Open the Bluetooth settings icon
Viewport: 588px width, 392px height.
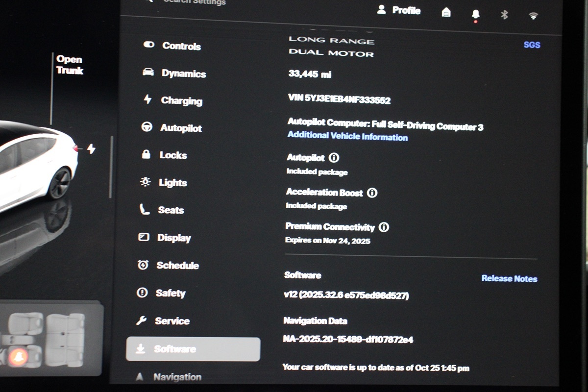coord(504,15)
